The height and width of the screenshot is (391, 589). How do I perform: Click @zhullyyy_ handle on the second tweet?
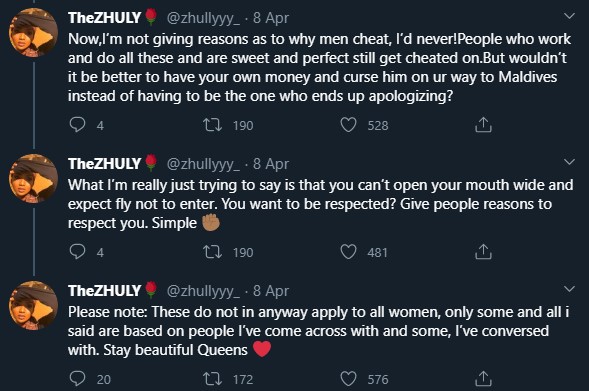203,164
